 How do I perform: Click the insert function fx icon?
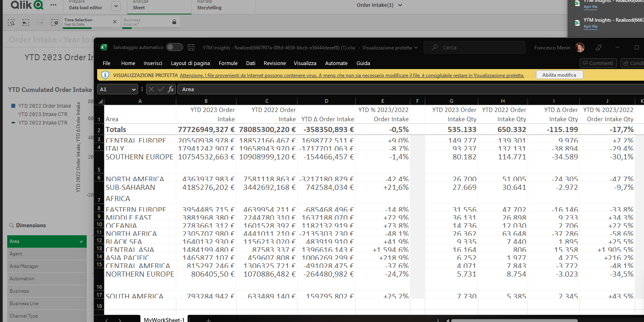click(171, 89)
